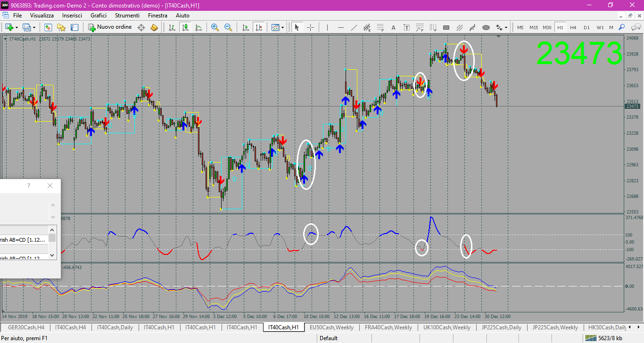Screen dimensions: 644x343
Task: Select the ellipse shape tool
Action: click(486, 27)
